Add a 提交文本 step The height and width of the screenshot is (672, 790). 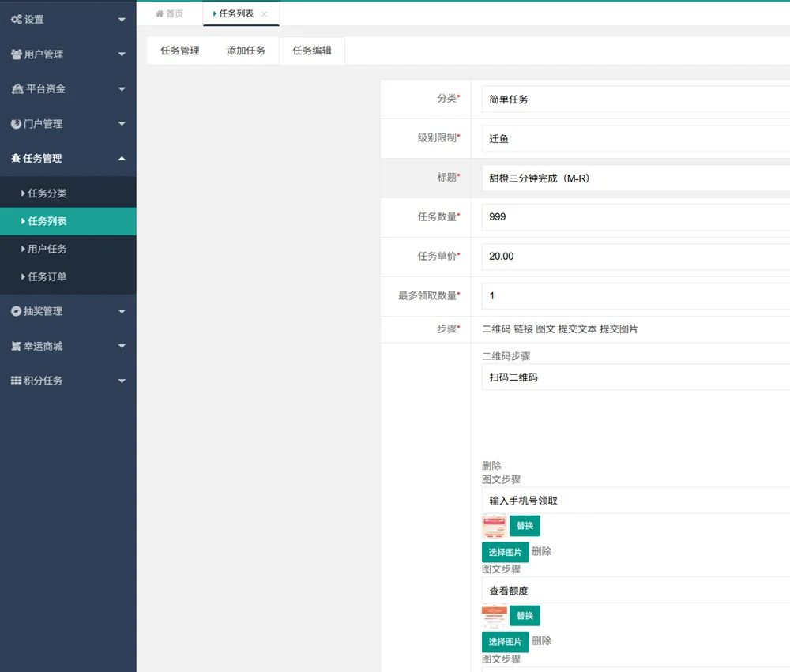coord(577,329)
